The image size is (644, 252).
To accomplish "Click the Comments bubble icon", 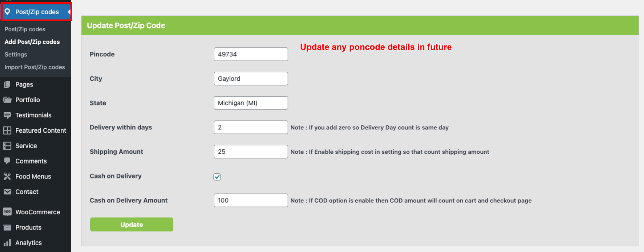I will click(7, 161).
